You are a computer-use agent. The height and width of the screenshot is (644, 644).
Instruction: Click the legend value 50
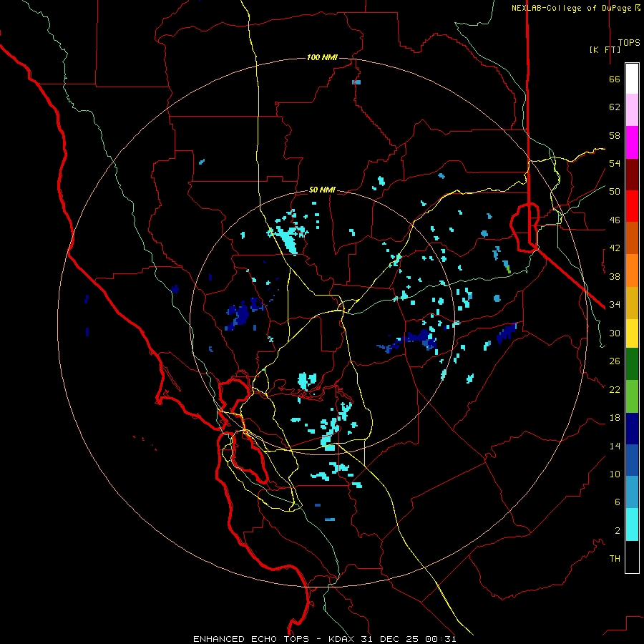click(x=615, y=192)
